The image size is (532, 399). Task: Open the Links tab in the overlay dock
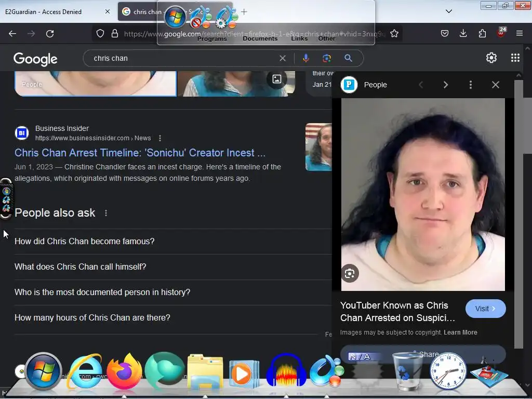[x=299, y=38]
